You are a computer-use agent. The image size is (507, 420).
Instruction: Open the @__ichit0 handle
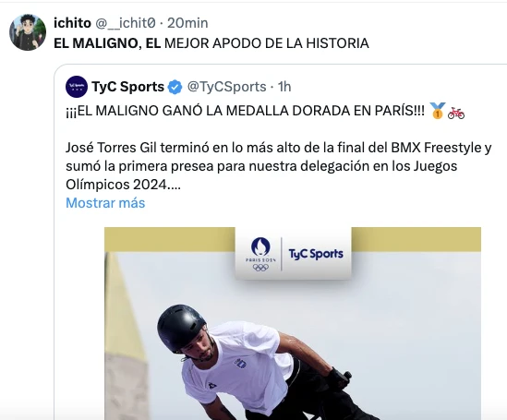[126, 23]
